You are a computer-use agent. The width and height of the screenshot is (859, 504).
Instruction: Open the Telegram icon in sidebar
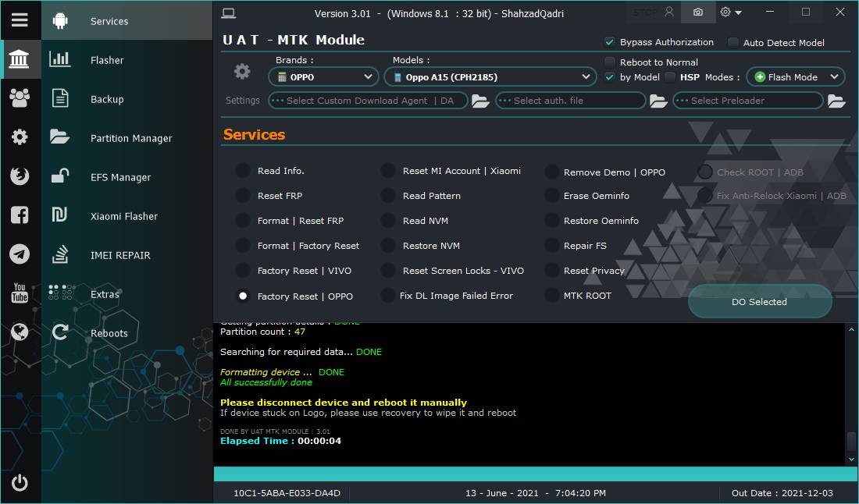coord(20,254)
